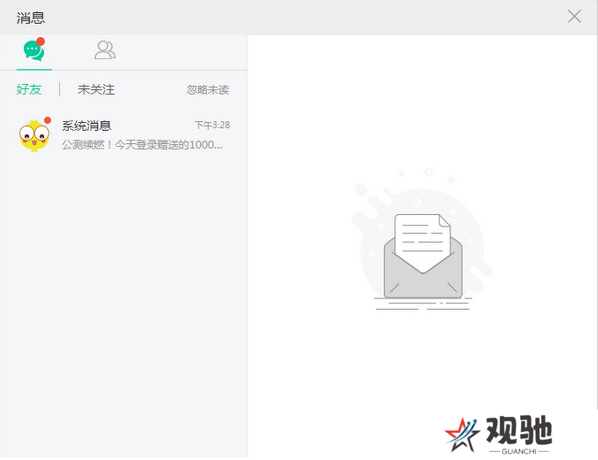Screen dimensions: 598x460
Task: Click the 下午3:28 timestamp
Action: pyautogui.click(x=212, y=125)
